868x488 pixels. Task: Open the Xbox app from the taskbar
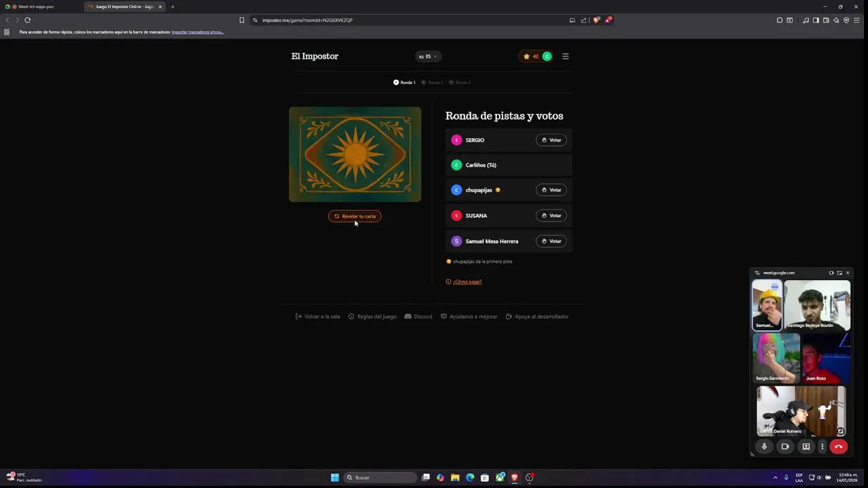[x=500, y=478]
